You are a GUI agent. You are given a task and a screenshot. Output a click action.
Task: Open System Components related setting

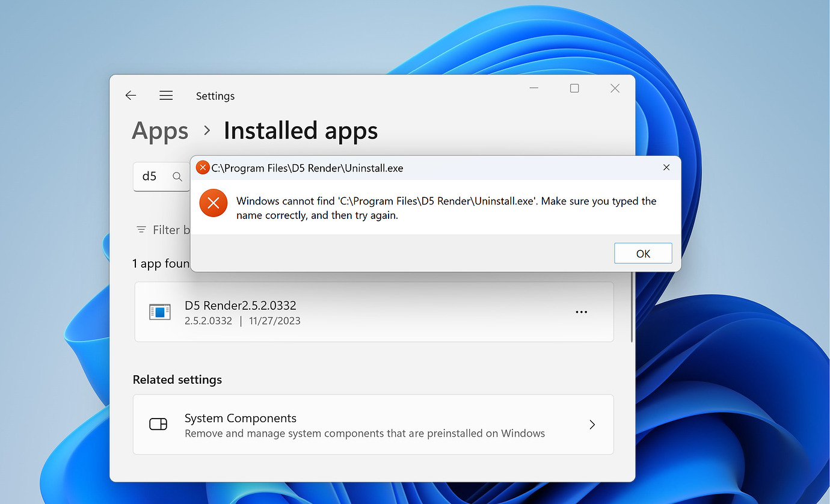pos(373,425)
